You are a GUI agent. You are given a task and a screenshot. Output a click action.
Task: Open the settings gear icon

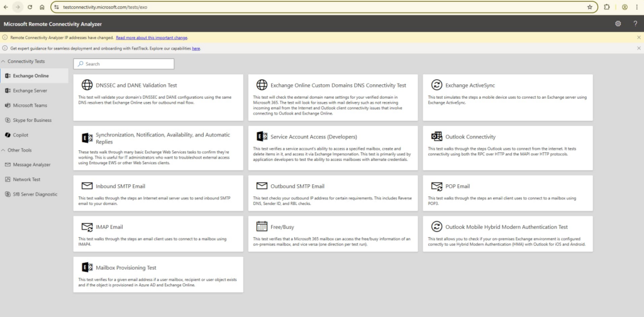618,23
